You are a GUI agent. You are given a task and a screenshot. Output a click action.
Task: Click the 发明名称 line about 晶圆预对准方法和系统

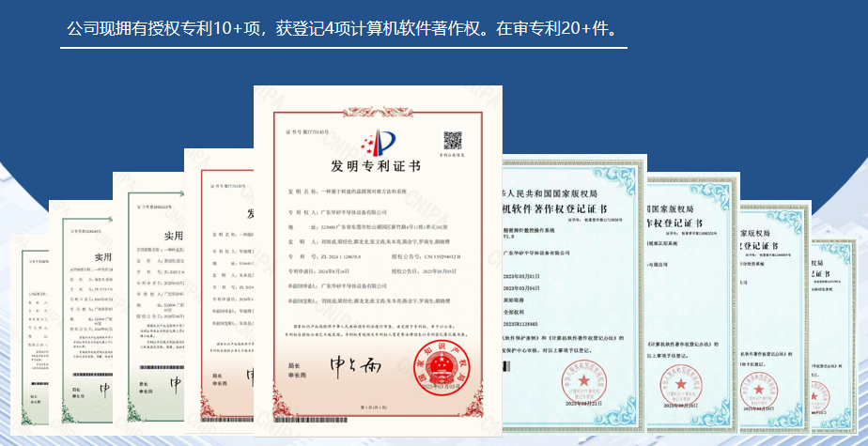tap(347, 192)
